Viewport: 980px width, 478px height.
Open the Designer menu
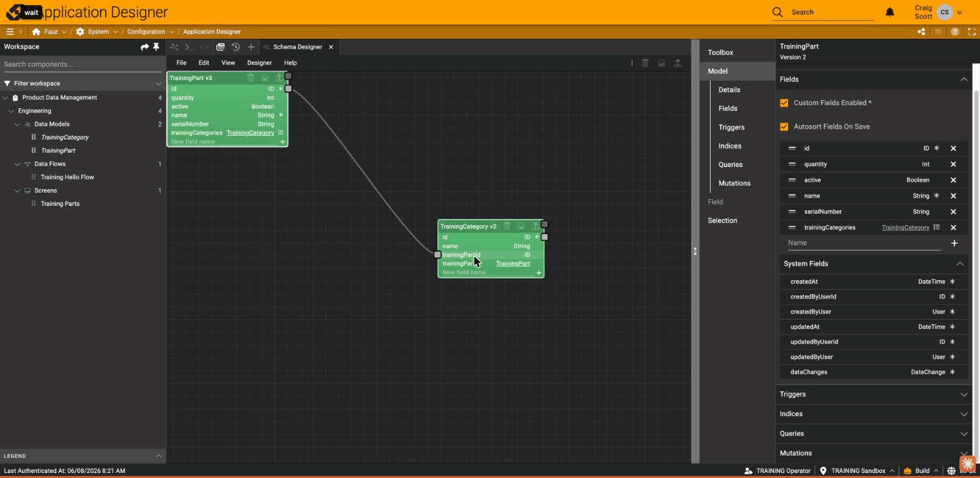pos(259,63)
